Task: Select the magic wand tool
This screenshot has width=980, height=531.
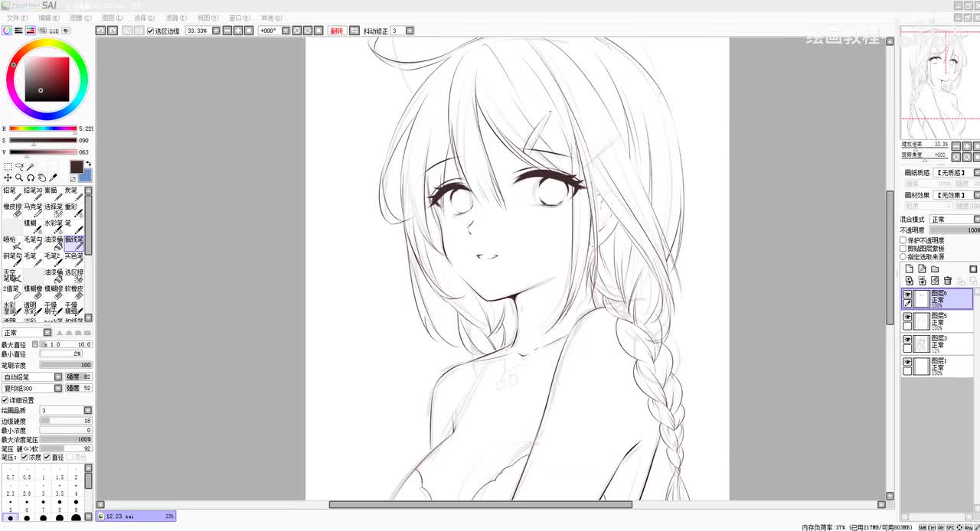Action: pos(30,166)
